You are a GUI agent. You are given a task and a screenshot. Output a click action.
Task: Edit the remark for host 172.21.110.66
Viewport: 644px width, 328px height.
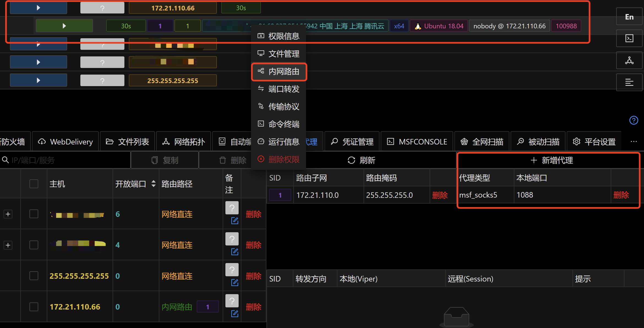pyautogui.click(x=234, y=314)
